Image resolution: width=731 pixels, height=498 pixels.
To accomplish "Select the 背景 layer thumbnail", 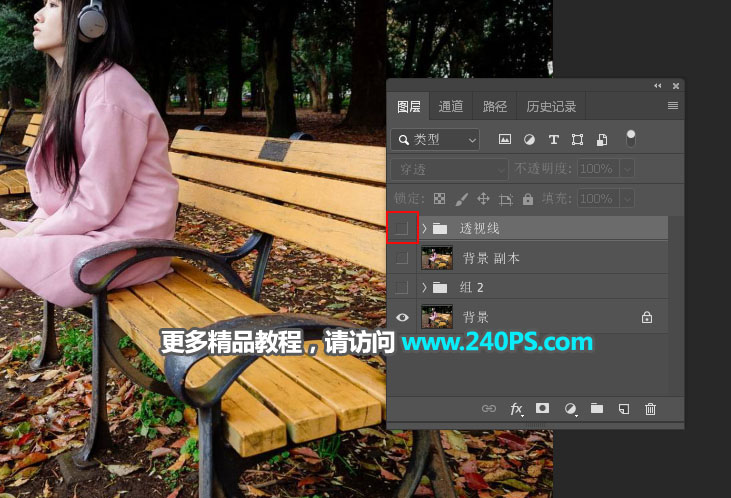I will click(x=437, y=317).
